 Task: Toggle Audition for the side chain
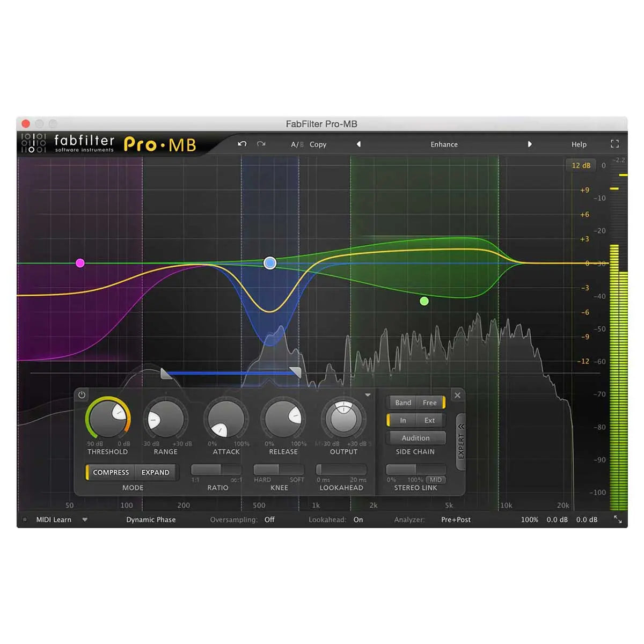click(415, 438)
